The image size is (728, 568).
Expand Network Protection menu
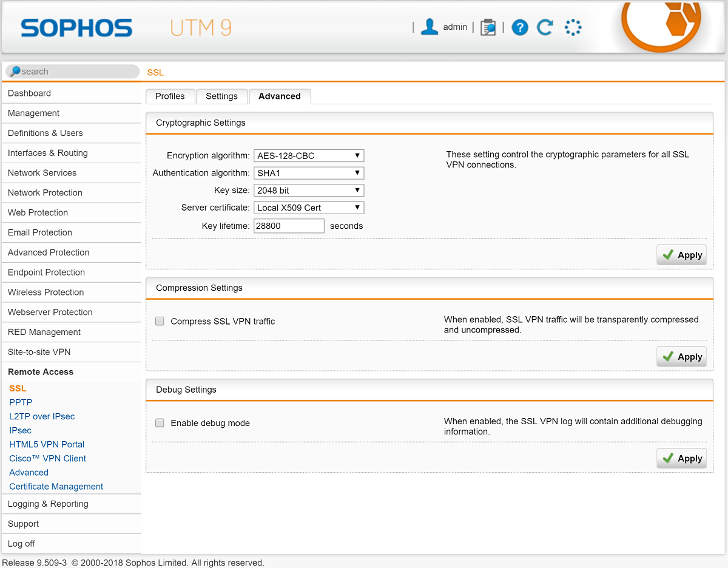click(x=72, y=193)
